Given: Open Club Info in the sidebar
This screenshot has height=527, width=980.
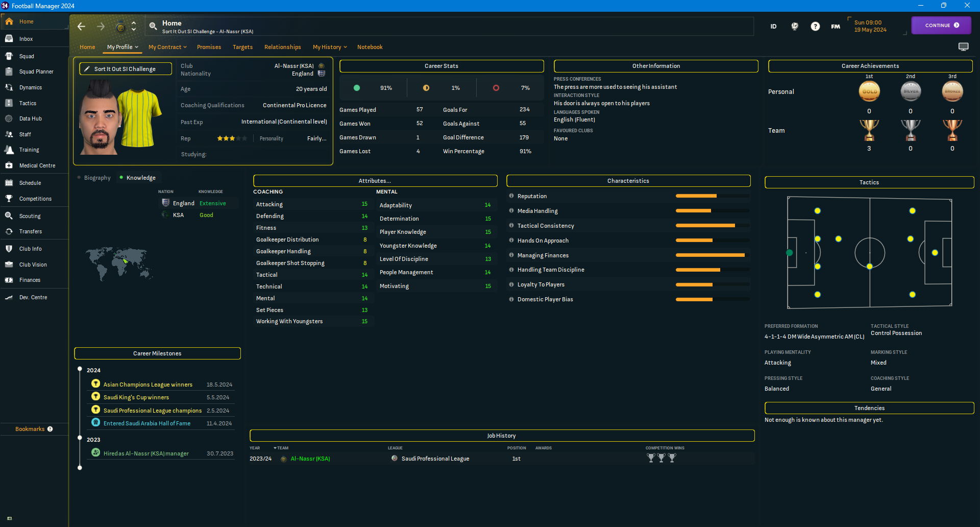Looking at the screenshot, I should click(31, 249).
